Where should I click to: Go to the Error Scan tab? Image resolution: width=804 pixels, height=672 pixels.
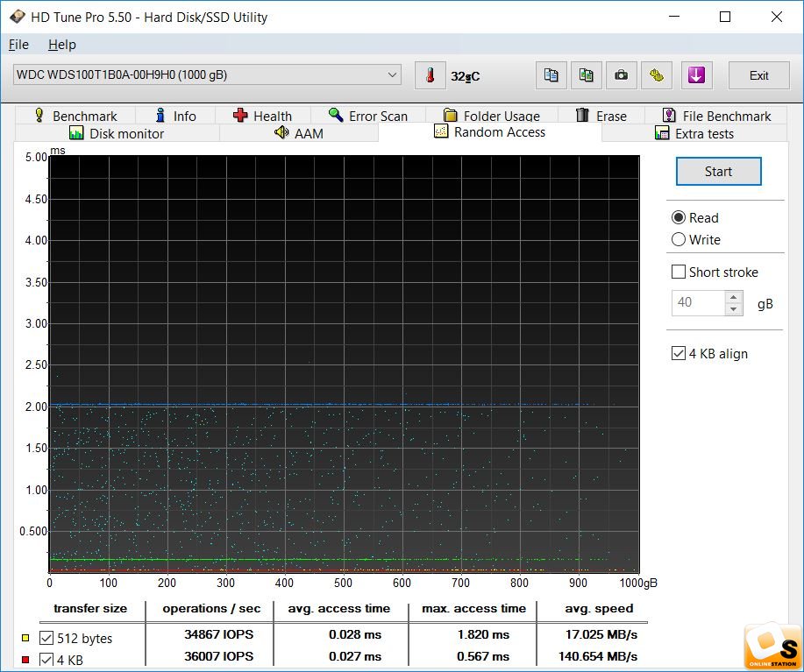click(368, 116)
